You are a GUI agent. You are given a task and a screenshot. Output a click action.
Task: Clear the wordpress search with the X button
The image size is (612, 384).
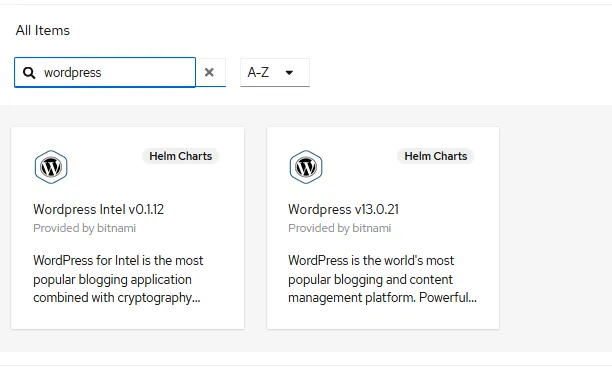click(210, 72)
